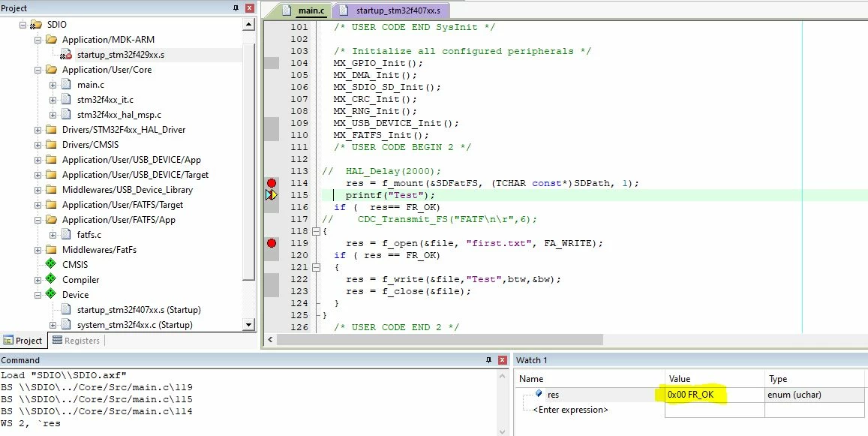Collapse the Application/MDK-ARM folder
This screenshot has height=436, width=868.
[x=38, y=40]
